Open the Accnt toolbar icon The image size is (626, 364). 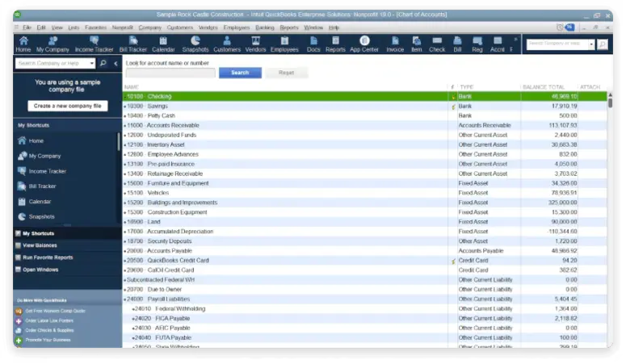[498, 44]
